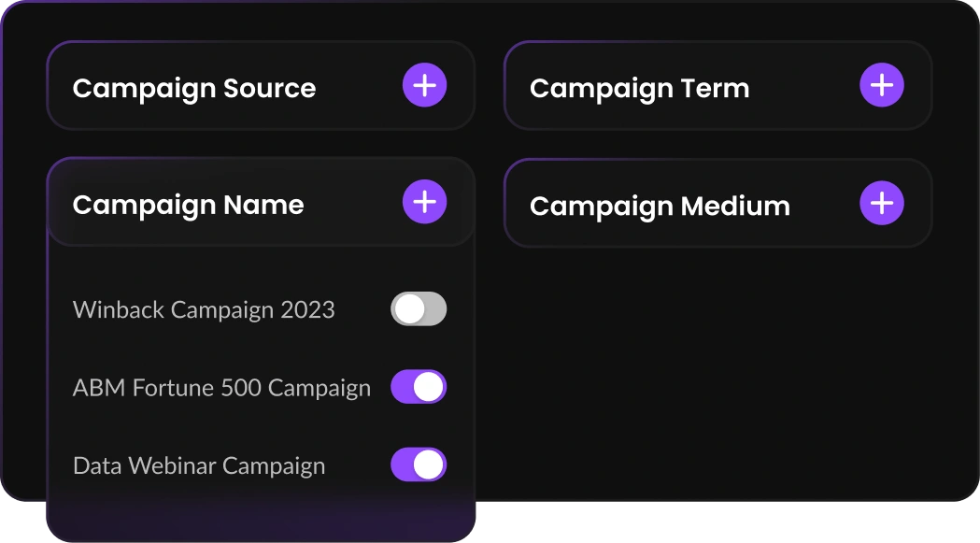Add another campaign under Campaign Name
The image size is (980, 543).
click(x=424, y=202)
